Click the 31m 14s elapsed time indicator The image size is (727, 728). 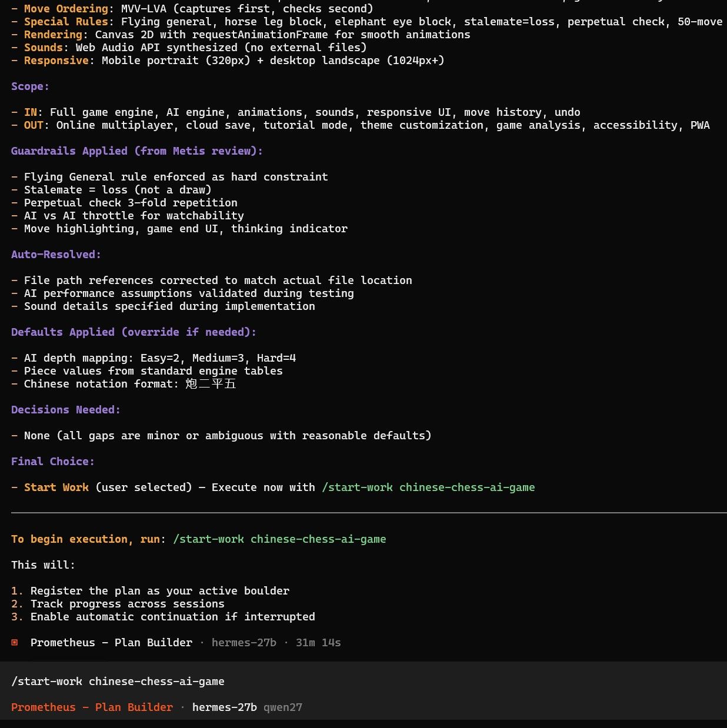318,643
